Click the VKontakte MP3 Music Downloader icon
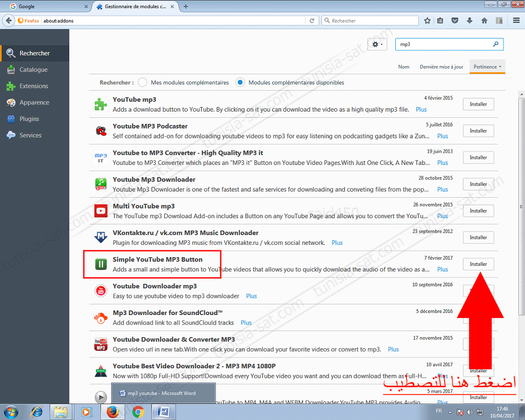Screen dimensions: 525x420 pos(101,238)
